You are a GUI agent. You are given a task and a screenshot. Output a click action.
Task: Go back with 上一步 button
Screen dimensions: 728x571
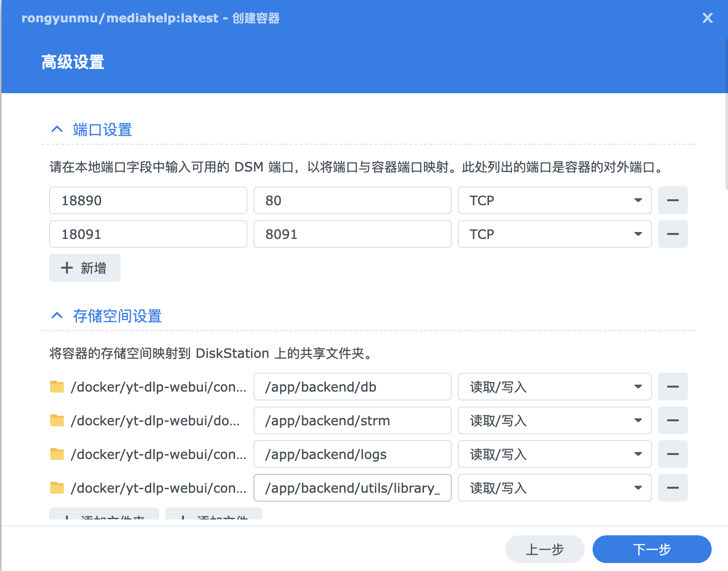pyautogui.click(x=545, y=549)
